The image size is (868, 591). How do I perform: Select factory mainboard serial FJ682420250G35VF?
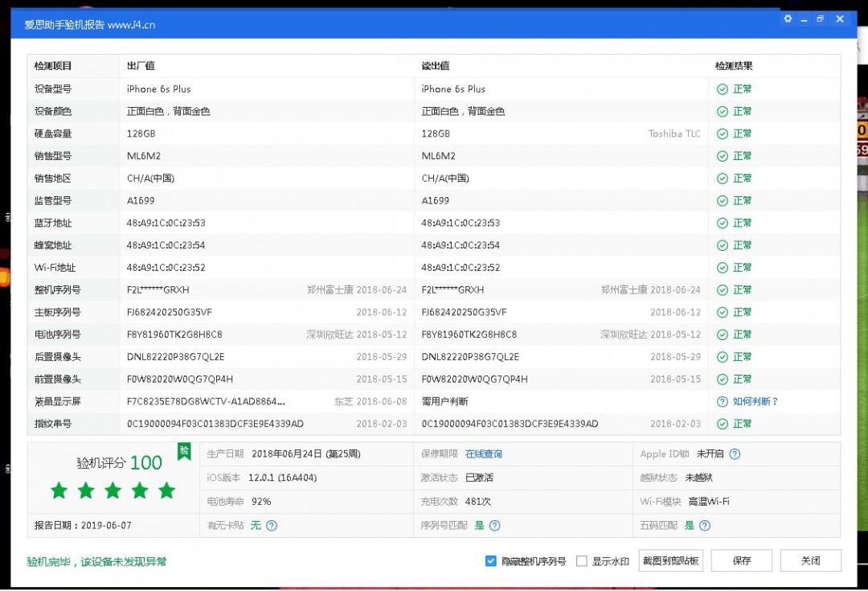170,313
